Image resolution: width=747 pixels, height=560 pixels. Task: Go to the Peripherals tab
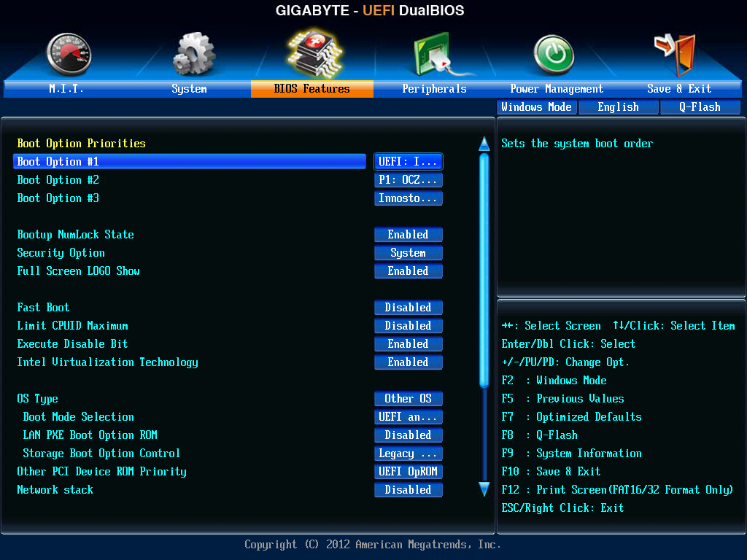coord(434,88)
